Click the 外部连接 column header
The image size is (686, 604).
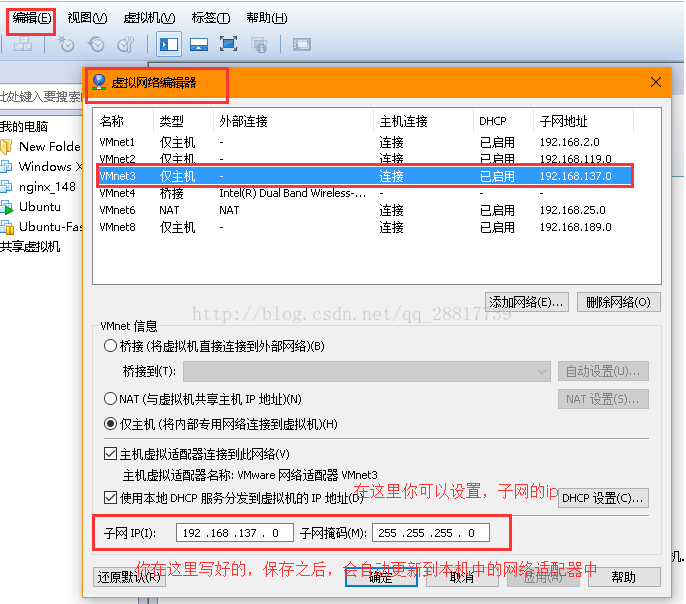coord(294,121)
